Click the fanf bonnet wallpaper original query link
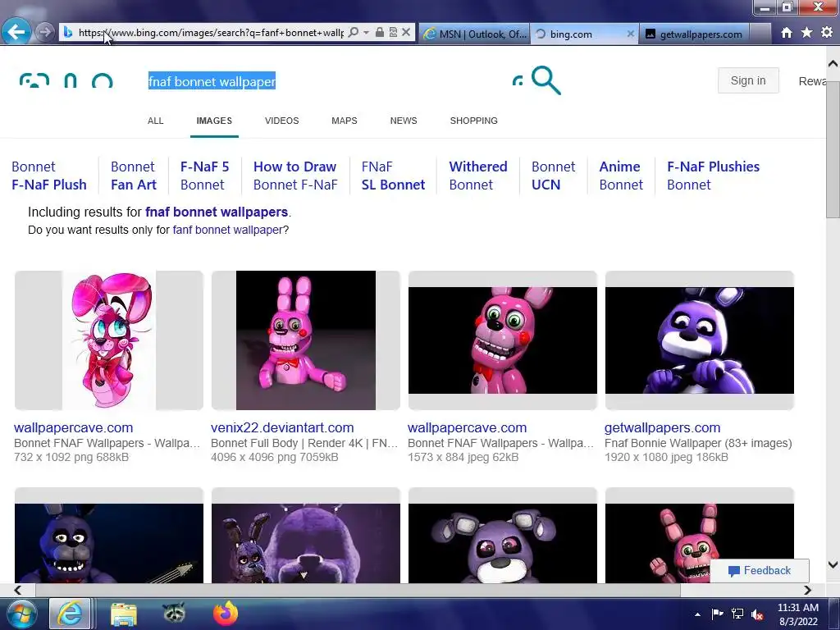Screen dimensions: 840x630 (x=227, y=230)
